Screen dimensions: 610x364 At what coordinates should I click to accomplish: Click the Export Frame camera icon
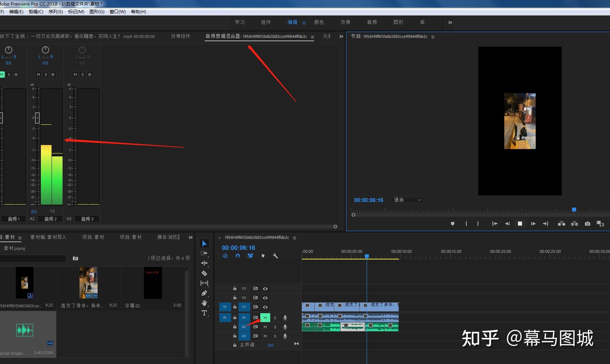pyautogui.click(x=588, y=224)
